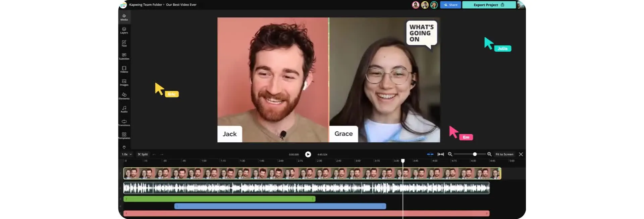Open the Audio panel
The width and height of the screenshot is (644, 219).
pyautogui.click(x=124, y=109)
